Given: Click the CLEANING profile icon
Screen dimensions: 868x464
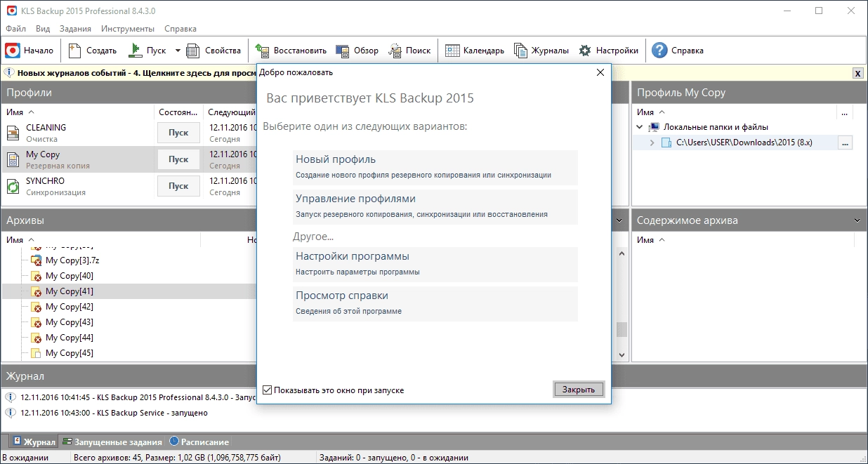Looking at the screenshot, I should tap(13, 133).
